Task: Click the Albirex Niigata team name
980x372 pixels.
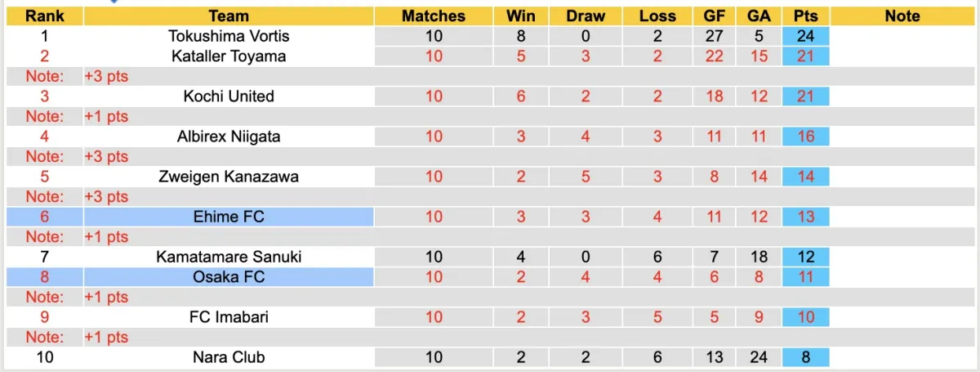Action: pyautogui.click(x=229, y=137)
